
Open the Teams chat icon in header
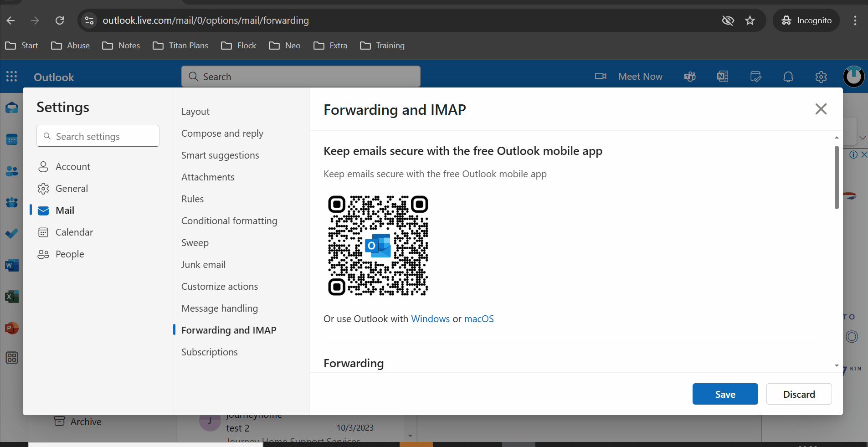click(x=690, y=77)
